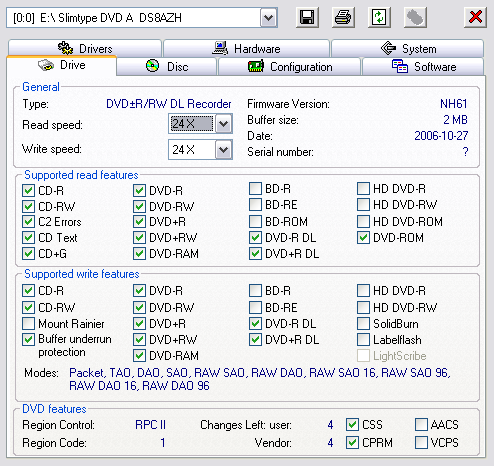Click the Software tab windows icon

coord(400,66)
